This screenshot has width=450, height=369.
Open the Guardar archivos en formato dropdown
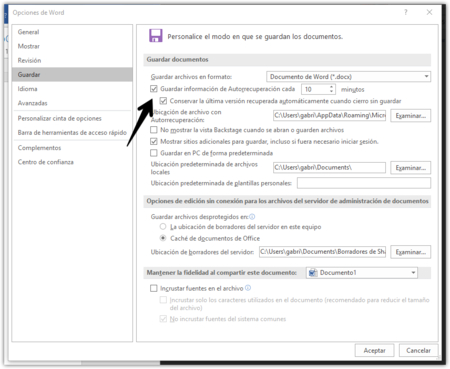pyautogui.click(x=348, y=77)
